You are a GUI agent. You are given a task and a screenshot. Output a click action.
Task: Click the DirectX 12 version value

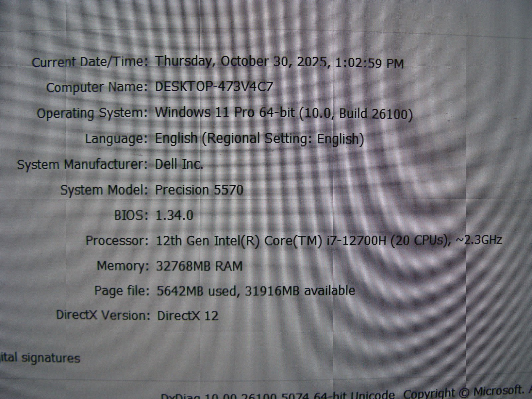188,315
